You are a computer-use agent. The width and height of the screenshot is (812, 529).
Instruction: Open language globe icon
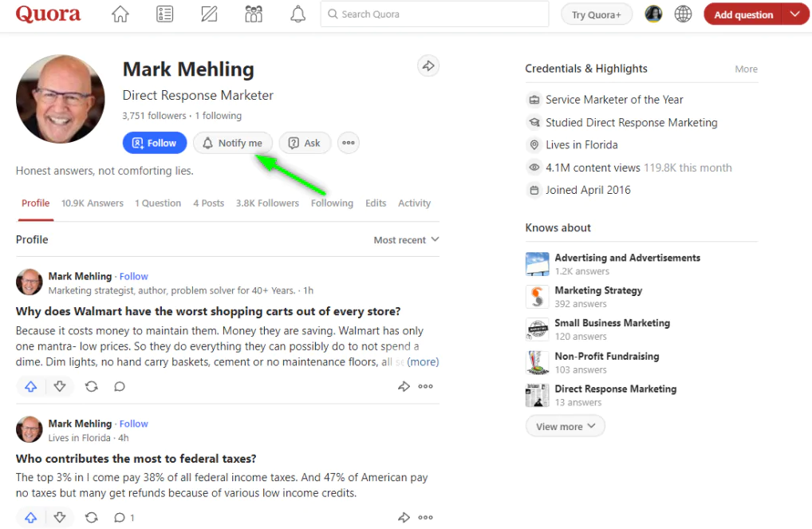[x=683, y=14]
